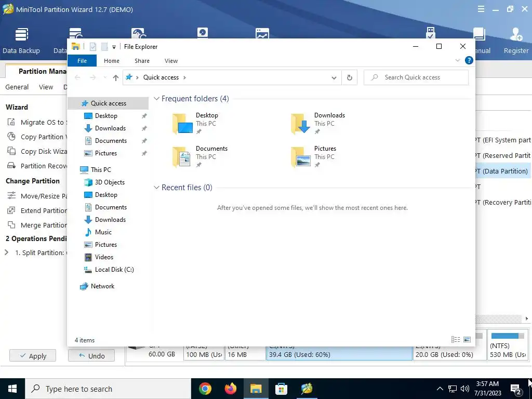Click MiniTool Partition Wizard taskbar icon
The height and width of the screenshot is (399, 532).
tap(307, 389)
